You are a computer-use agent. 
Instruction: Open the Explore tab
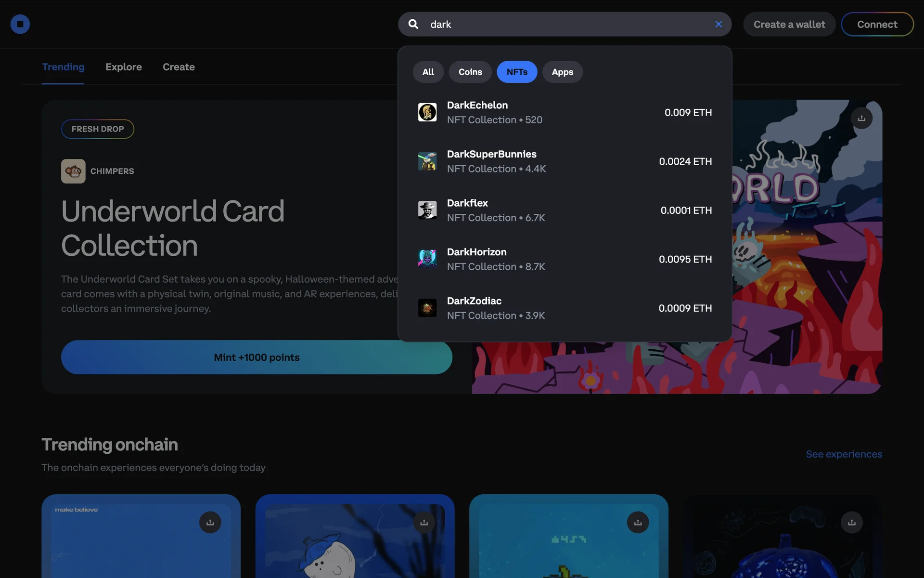pos(124,67)
